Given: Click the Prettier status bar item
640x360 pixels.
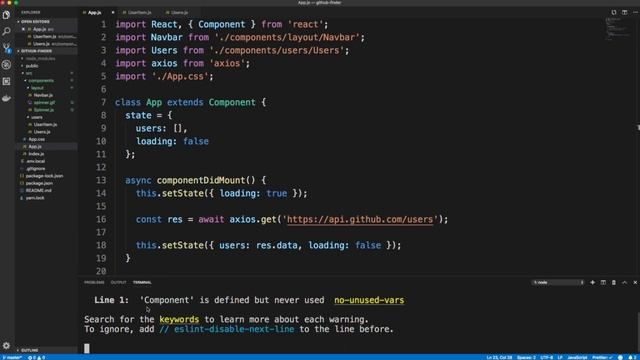Looking at the screenshot, I should pyautogui.click(x=602, y=358).
